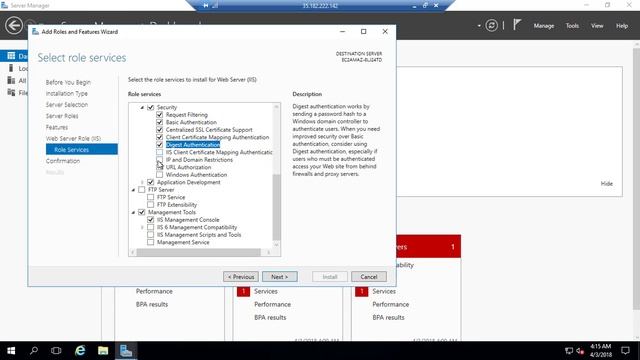Open Task View on the taskbar
Viewport: 640px width, 360px height.
pyautogui.click(x=56, y=351)
